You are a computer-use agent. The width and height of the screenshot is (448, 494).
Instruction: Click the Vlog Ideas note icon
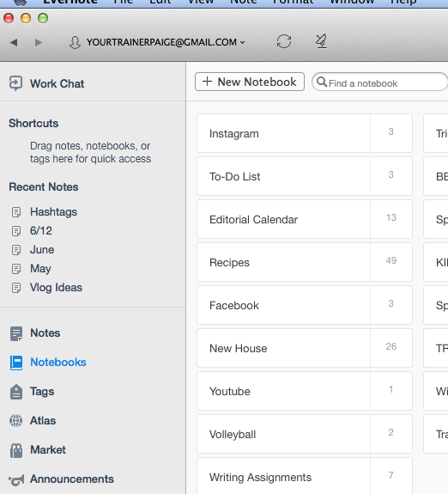[x=16, y=288]
